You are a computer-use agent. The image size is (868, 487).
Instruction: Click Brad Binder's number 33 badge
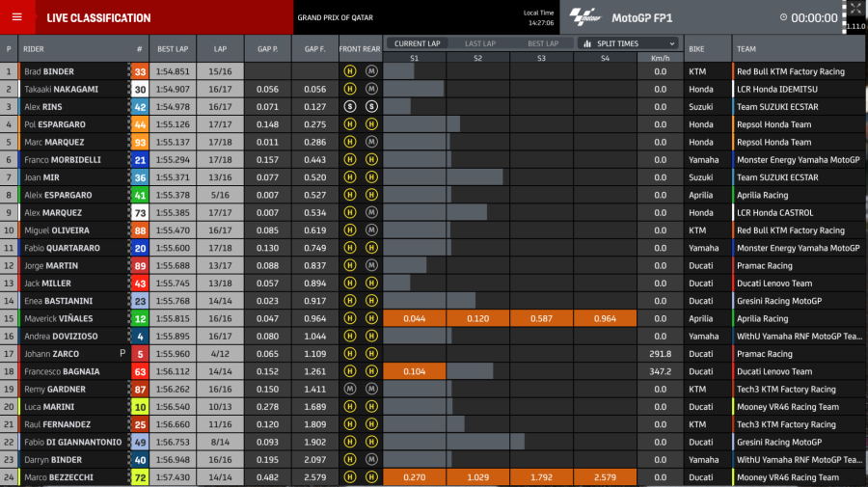(140, 71)
